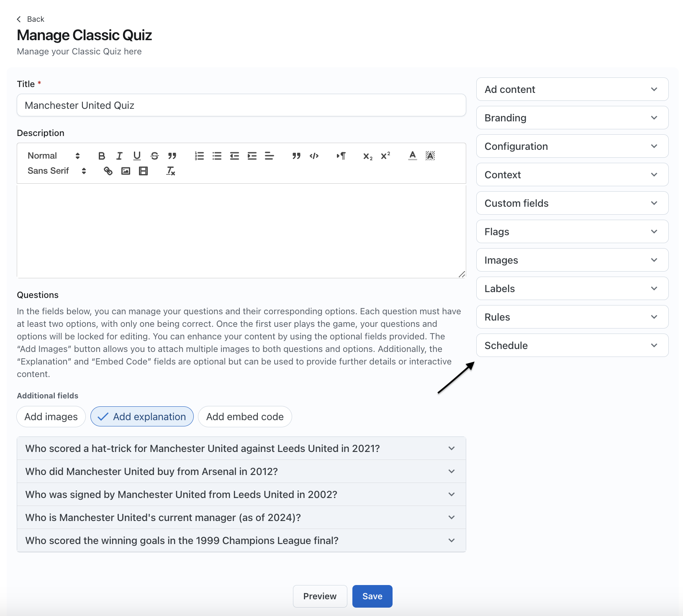Image resolution: width=683 pixels, height=616 pixels.
Task: Insert a code block
Action: click(314, 156)
